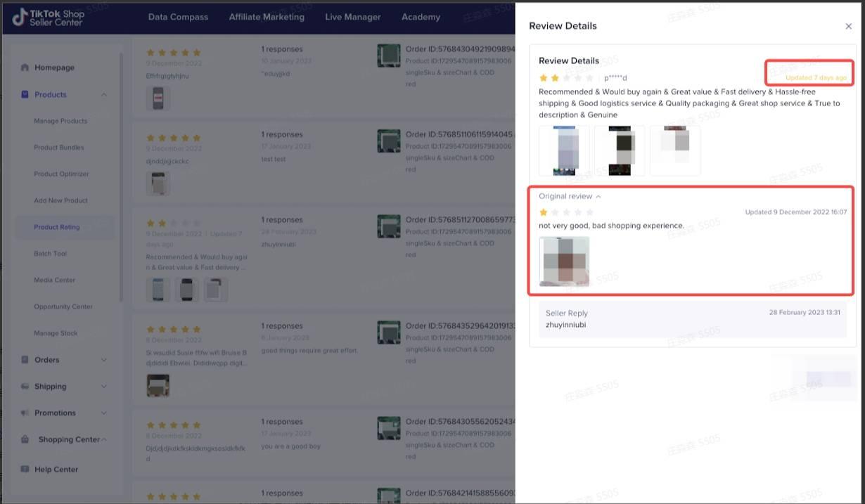
Task: Go to Manage Stock
Action: pyautogui.click(x=56, y=333)
